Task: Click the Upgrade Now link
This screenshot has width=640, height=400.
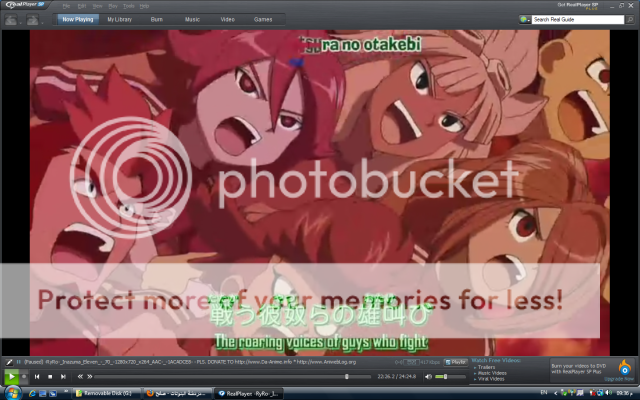Action: [619, 379]
